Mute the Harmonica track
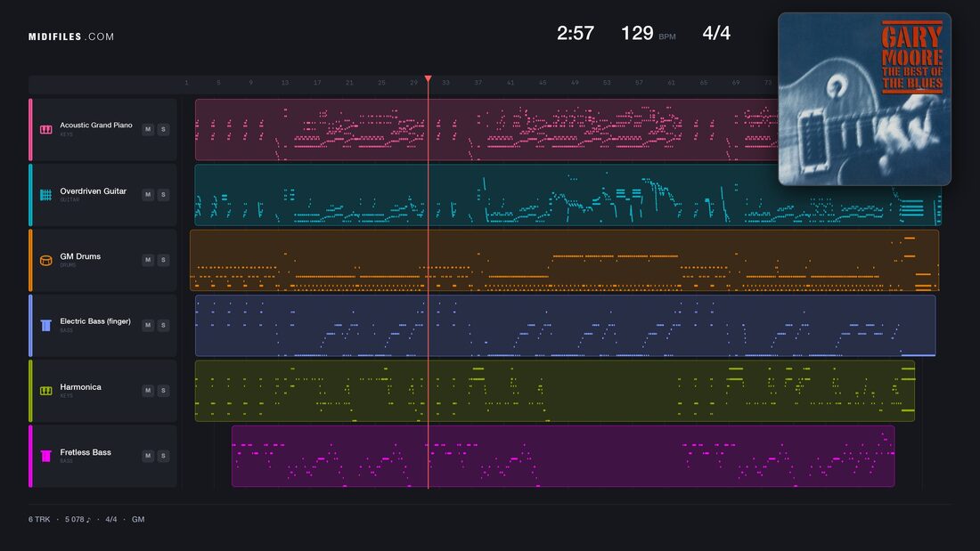980x551 pixels. pyautogui.click(x=148, y=391)
